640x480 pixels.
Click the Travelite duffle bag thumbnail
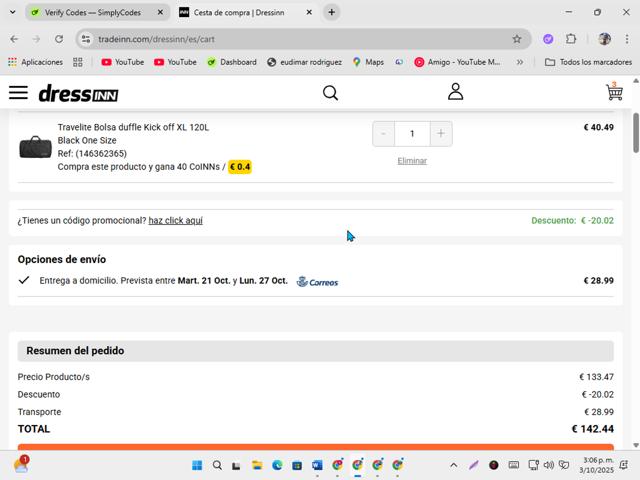[36, 147]
